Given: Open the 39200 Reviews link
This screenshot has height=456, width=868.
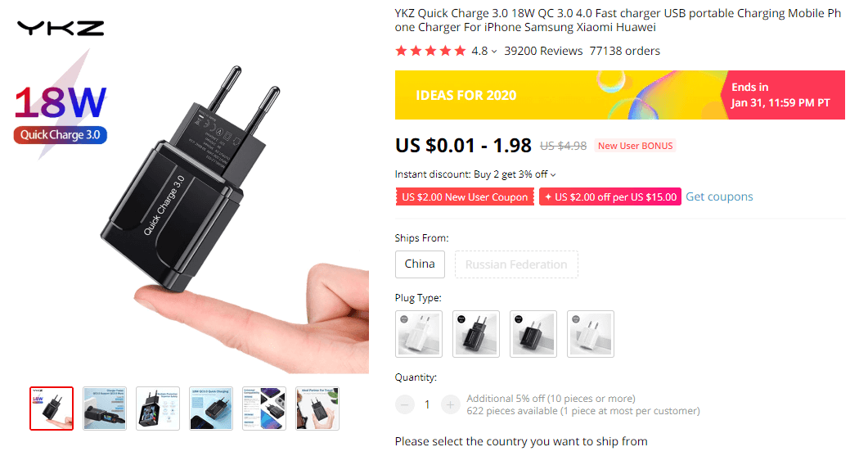Looking at the screenshot, I should click(x=543, y=51).
